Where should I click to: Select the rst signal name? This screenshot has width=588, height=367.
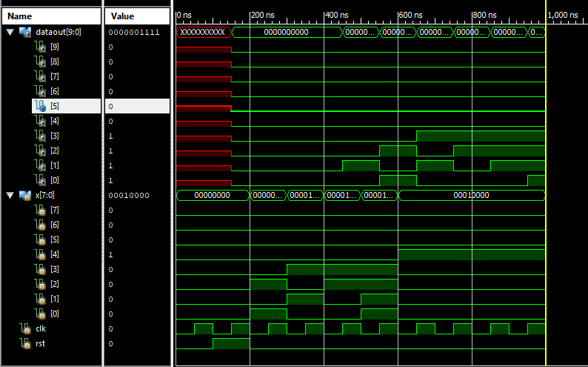tap(40, 343)
